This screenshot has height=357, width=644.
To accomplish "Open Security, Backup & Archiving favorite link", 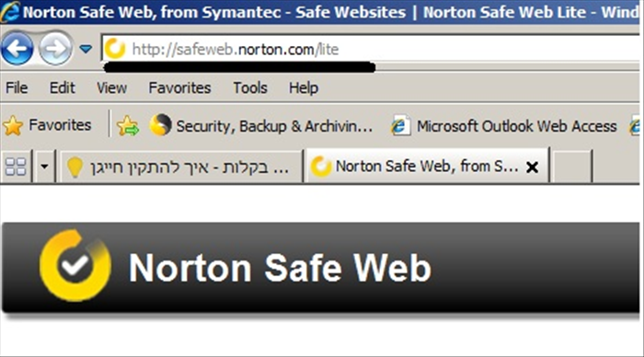I will (261, 126).
